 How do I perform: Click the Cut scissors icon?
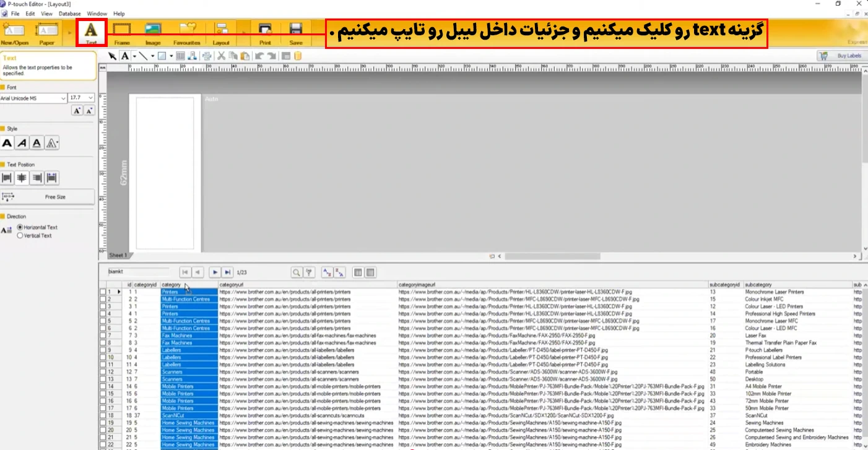click(x=221, y=56)
